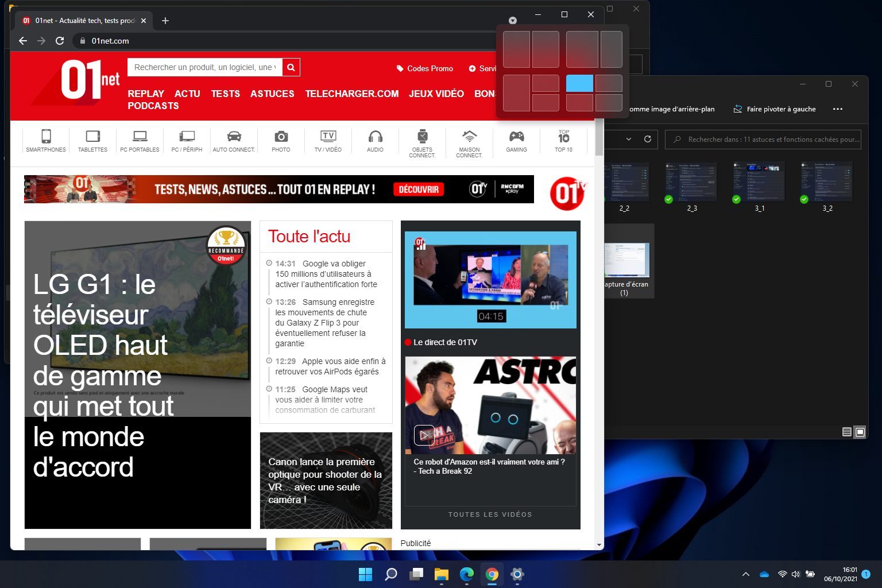Switch File Explorer to large icons view

(860, 432)
